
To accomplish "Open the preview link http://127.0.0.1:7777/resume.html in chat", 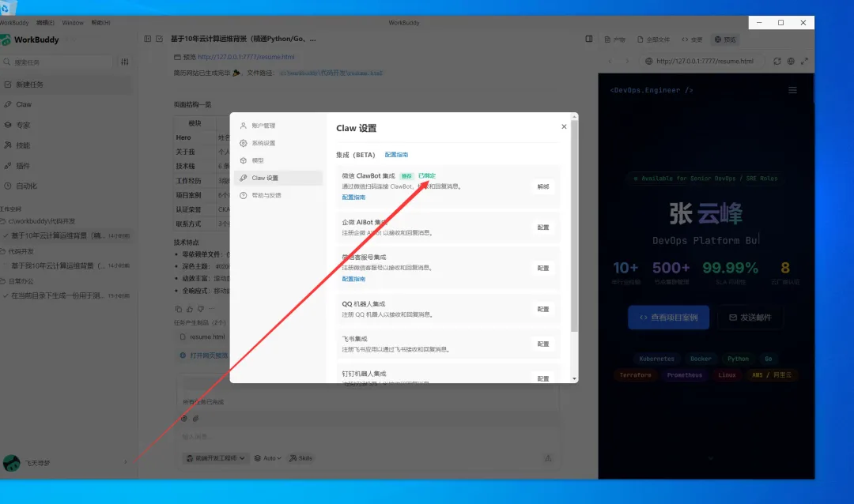I will click(246, 57).
